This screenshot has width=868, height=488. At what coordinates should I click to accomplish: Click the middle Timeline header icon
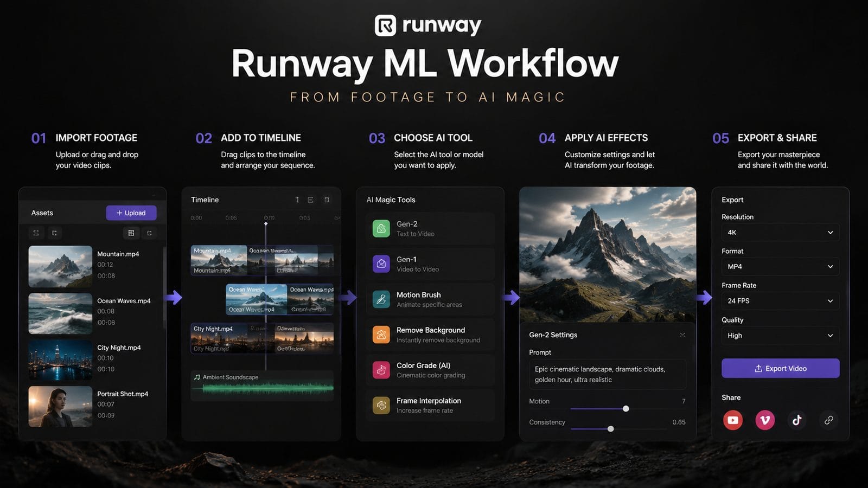click(x=310, y=200)
